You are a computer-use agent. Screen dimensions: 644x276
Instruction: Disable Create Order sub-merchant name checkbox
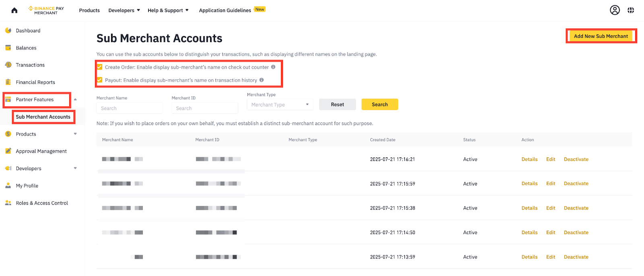tap(100, 67)
